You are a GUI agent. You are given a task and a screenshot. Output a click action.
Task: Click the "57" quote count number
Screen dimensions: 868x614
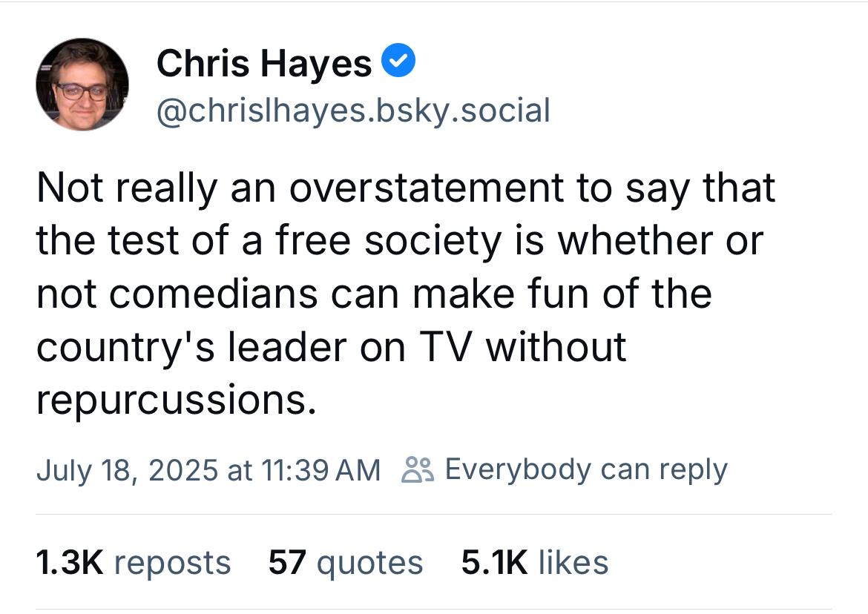coord(287,562)
